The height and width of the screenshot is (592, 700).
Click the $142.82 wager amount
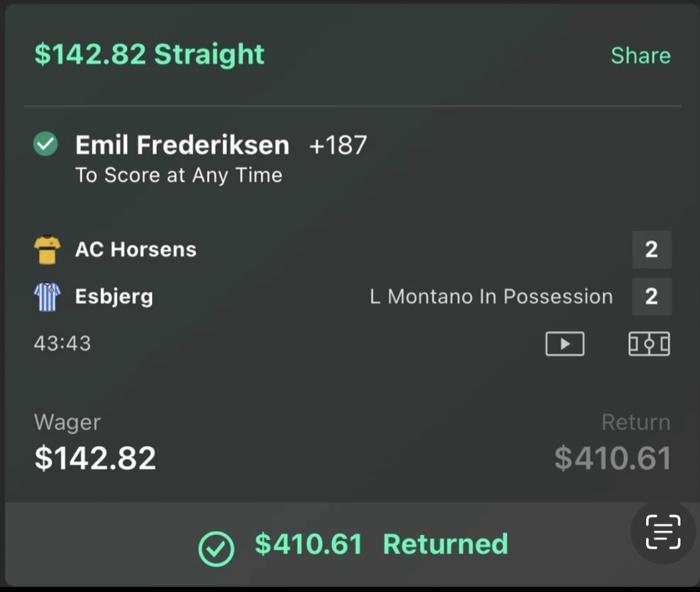click(95, 458)
